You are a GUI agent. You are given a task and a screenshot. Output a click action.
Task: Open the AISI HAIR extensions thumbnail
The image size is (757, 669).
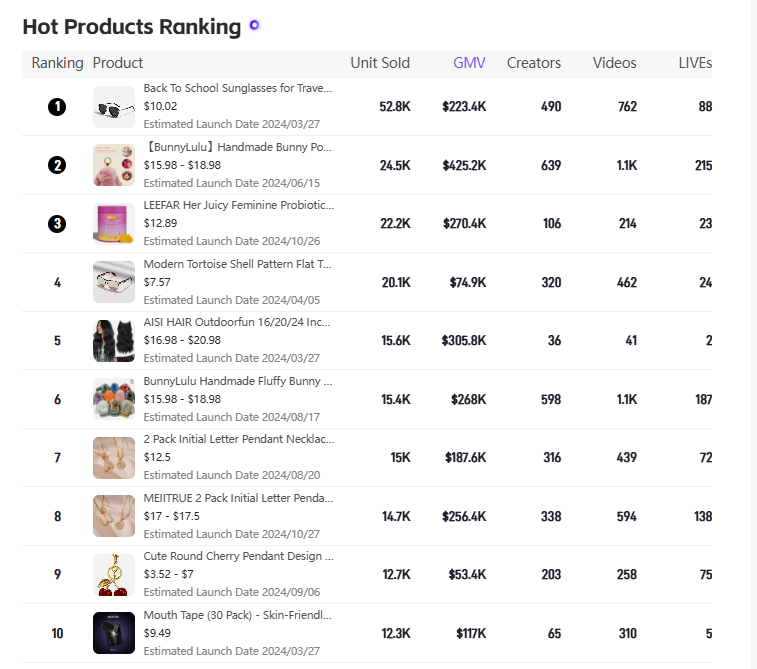coord(114,341)
